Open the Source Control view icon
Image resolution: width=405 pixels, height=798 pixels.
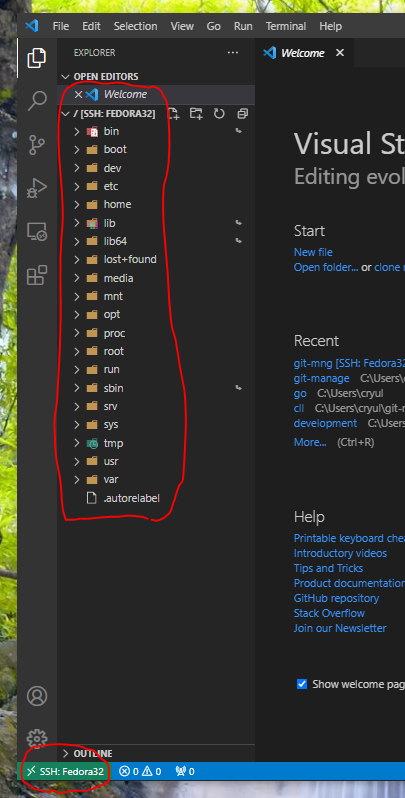coord(37,145)
